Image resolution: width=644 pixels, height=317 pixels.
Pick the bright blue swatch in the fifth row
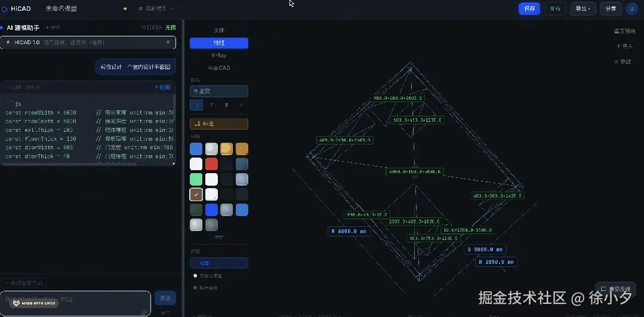tap(211, 210)
